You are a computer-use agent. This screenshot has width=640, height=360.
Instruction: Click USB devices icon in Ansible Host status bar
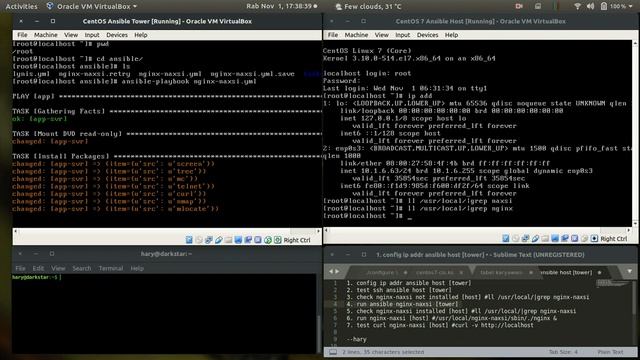click(x=535, y=238)
